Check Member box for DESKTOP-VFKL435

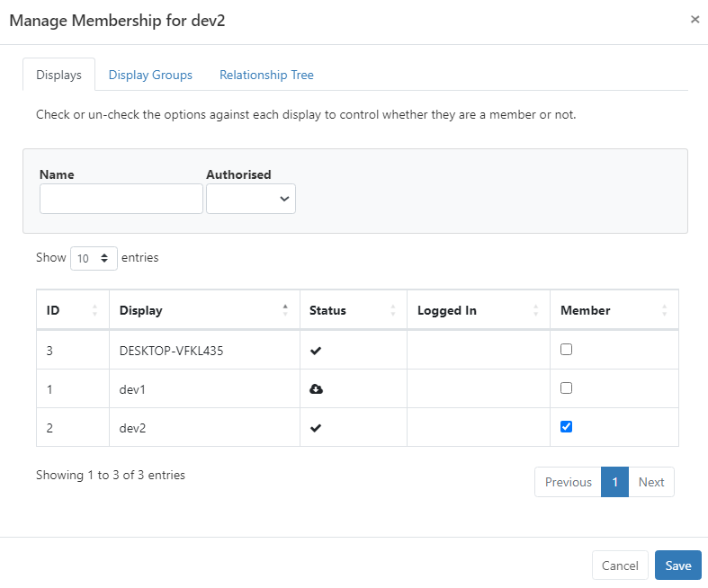coord(566,349)
